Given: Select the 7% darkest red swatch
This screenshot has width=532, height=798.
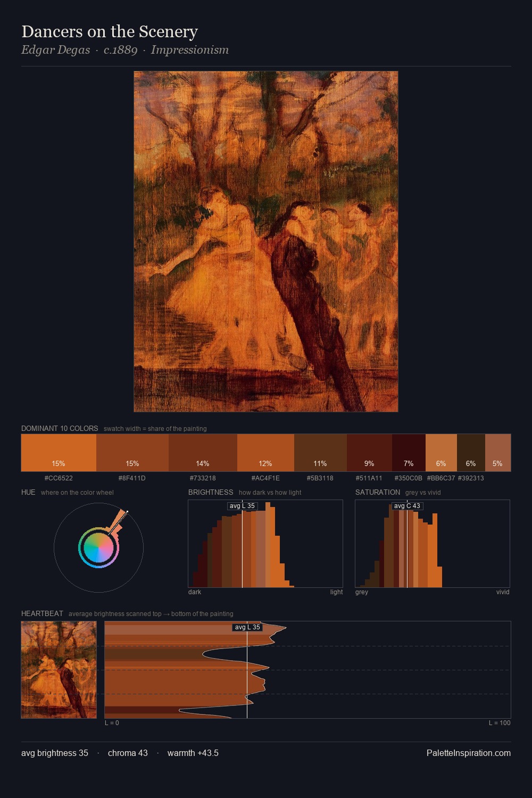Looking at the screenshot, I should coord(409,453).
